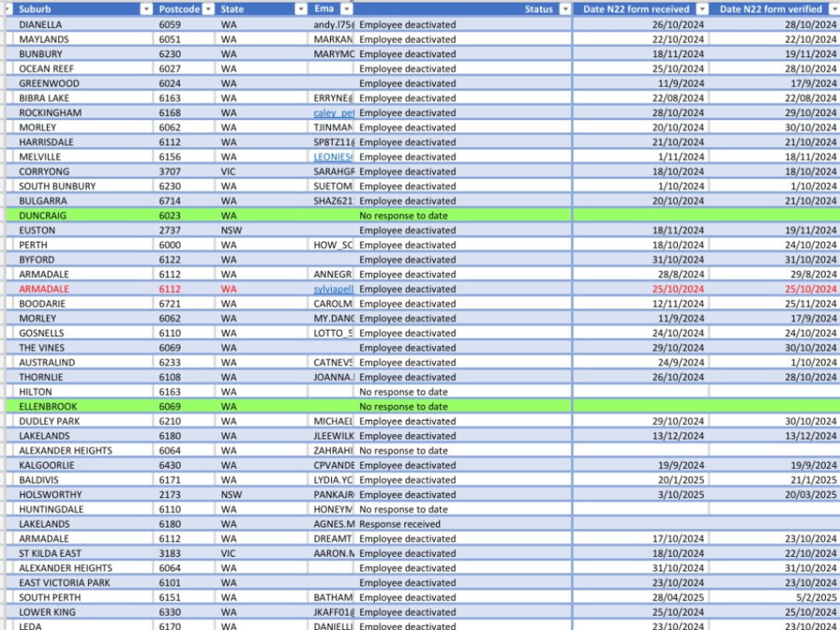Image resolution: width=840 pixels, height=630 pixels.
Task: Open the Date N22 form received filter dropdown
Action: tap(701, 9)
